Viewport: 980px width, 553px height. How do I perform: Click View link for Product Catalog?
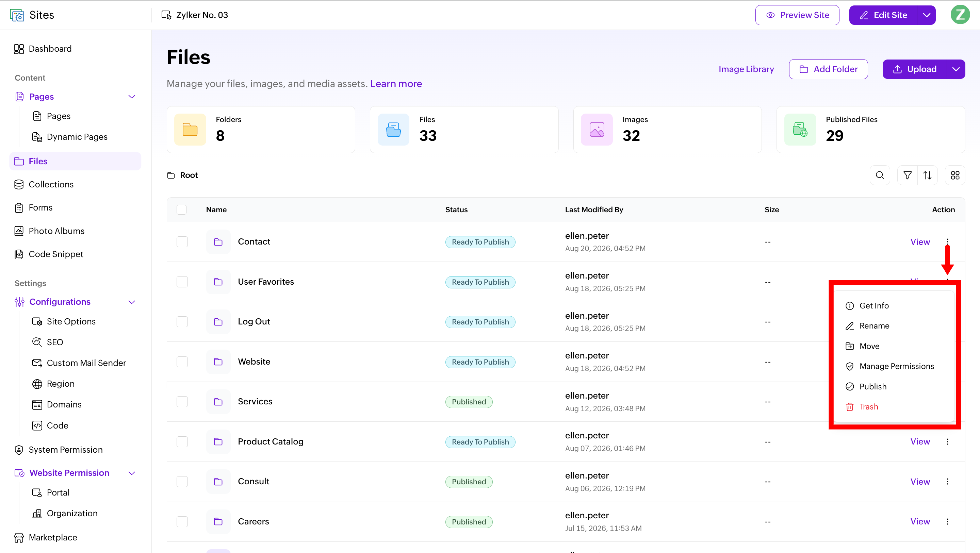(x=920, y=441)
